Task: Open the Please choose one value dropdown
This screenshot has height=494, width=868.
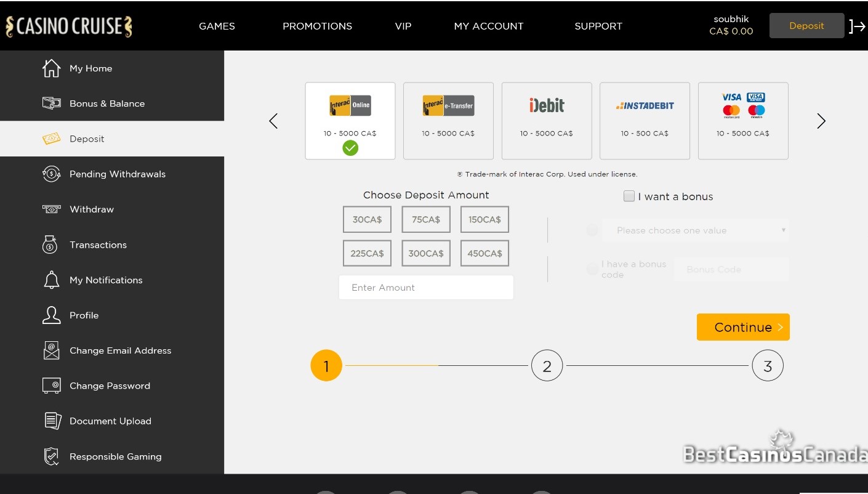Action: (x=696, y=230)
